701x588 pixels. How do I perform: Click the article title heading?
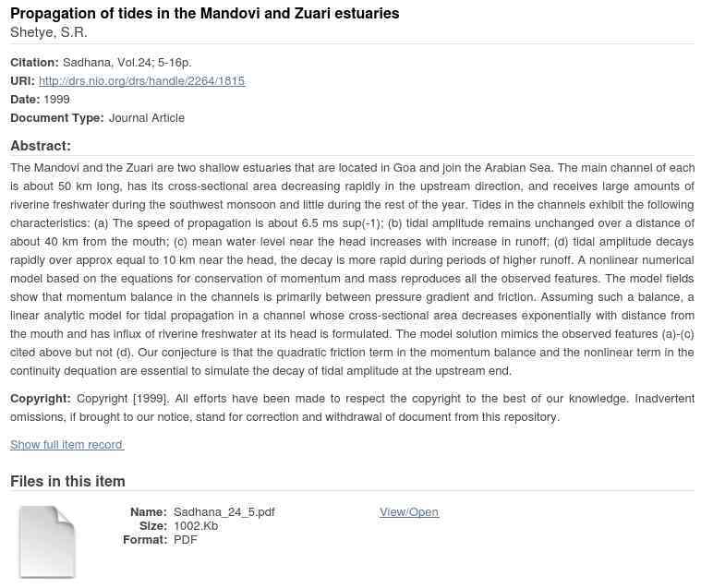point(204,14)
